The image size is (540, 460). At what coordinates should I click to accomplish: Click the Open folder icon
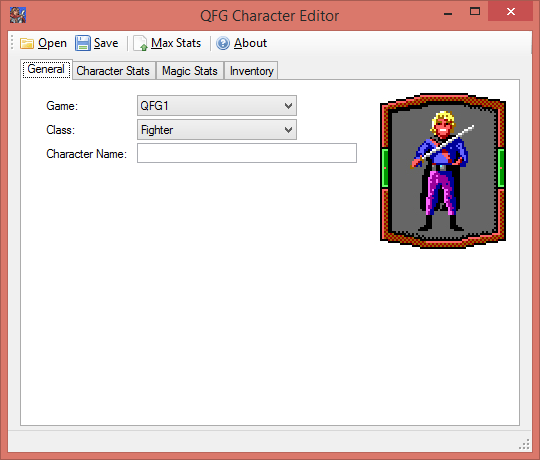[x=27, y=43]
